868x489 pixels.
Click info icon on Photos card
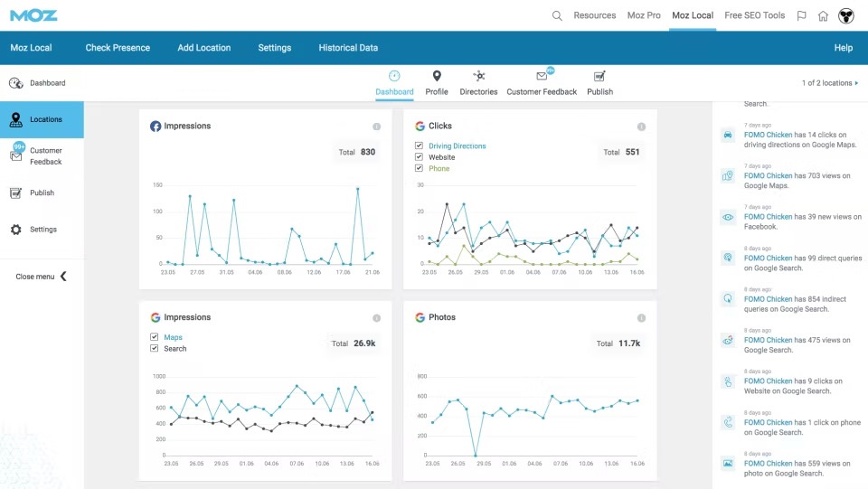(x=641, y=318)
